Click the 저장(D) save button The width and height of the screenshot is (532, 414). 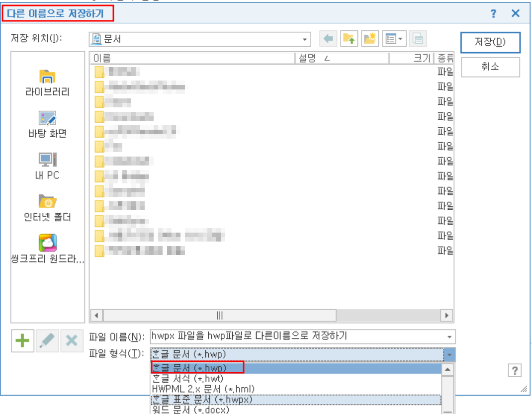[x=491, y=42]
